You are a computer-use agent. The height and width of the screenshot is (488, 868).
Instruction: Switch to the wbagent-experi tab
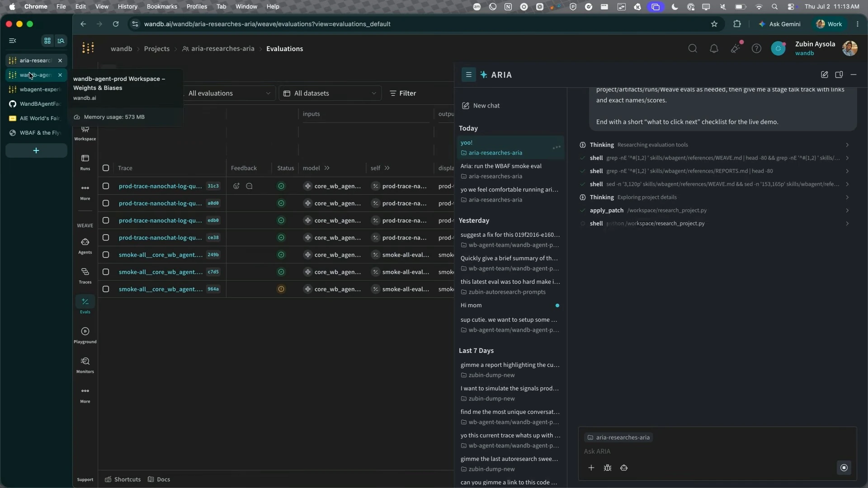click(36, 89)
